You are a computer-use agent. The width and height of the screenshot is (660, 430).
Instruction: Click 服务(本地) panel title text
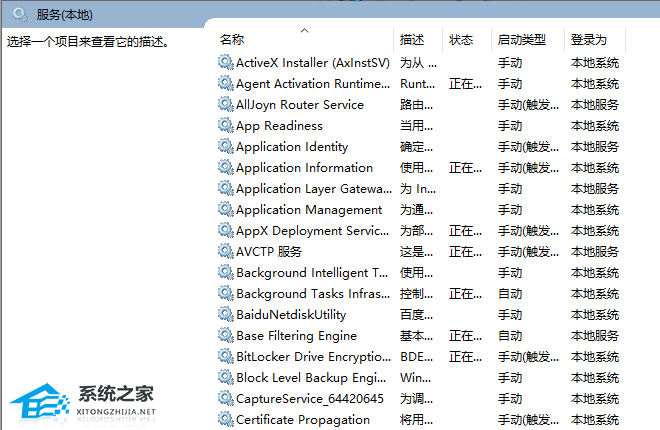[x=64, y=15]
